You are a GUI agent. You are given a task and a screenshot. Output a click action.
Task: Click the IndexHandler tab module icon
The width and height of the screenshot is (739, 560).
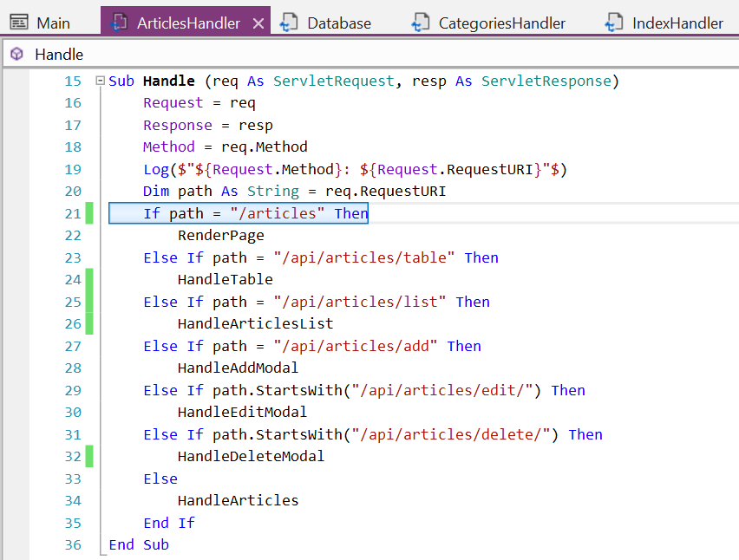click(x=613, y=23)
